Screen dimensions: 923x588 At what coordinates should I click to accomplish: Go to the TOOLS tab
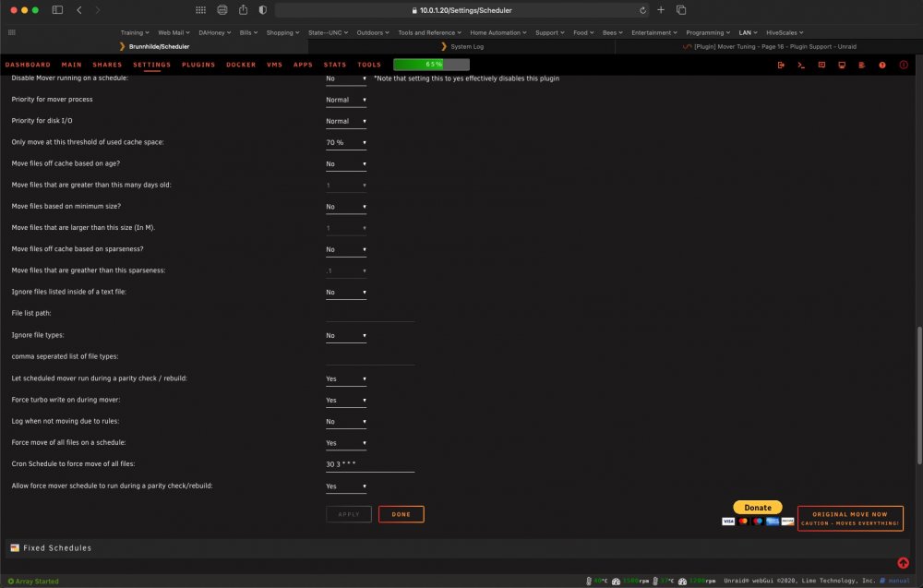tap(369, 65)
